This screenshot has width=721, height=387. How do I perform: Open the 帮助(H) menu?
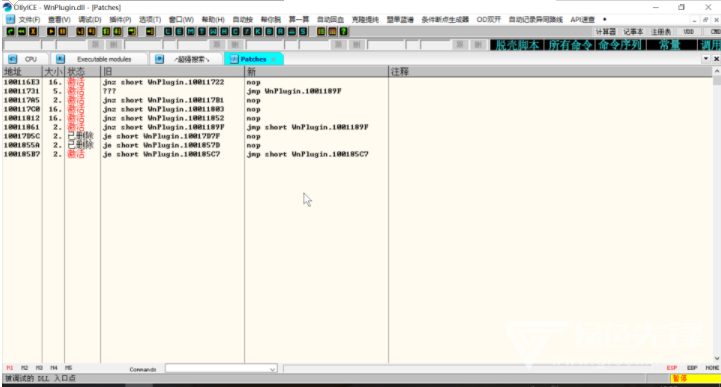point(213,20)
